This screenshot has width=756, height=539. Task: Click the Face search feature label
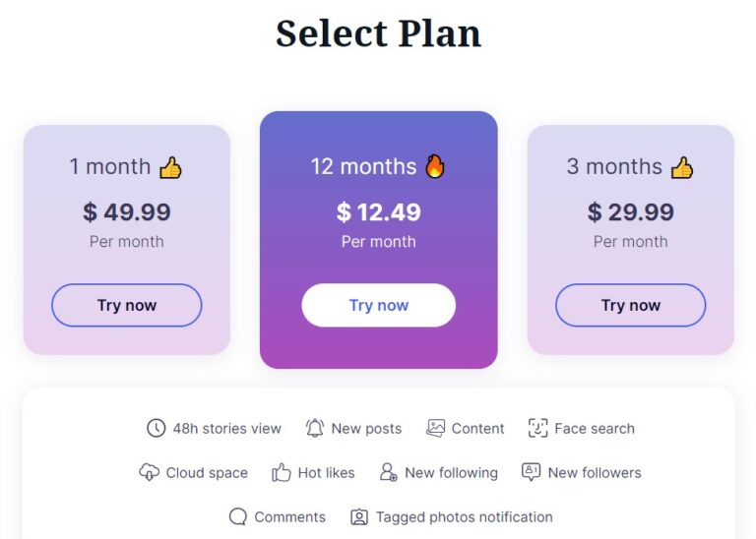tap(595, 428)
